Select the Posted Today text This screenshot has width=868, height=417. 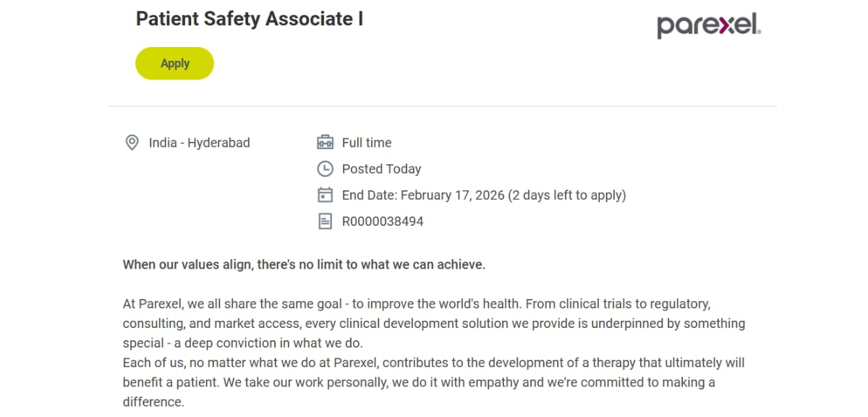tap(381, 169)
